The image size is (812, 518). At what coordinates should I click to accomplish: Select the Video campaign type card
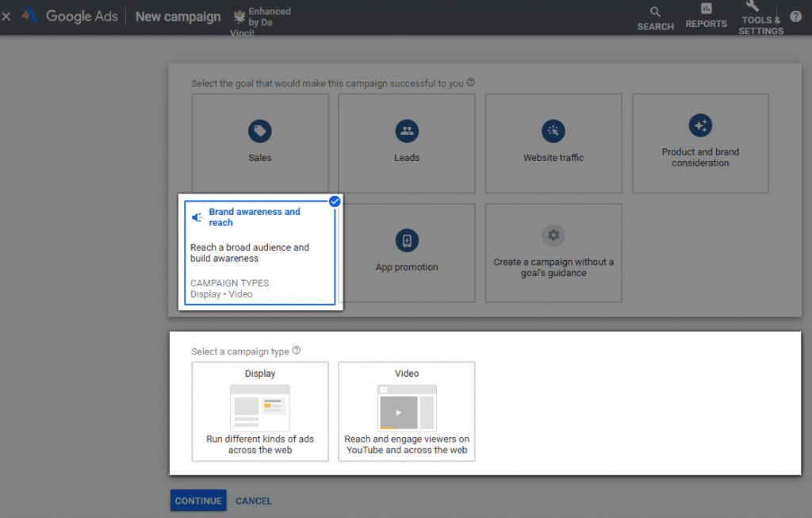(x=407, y=411)
